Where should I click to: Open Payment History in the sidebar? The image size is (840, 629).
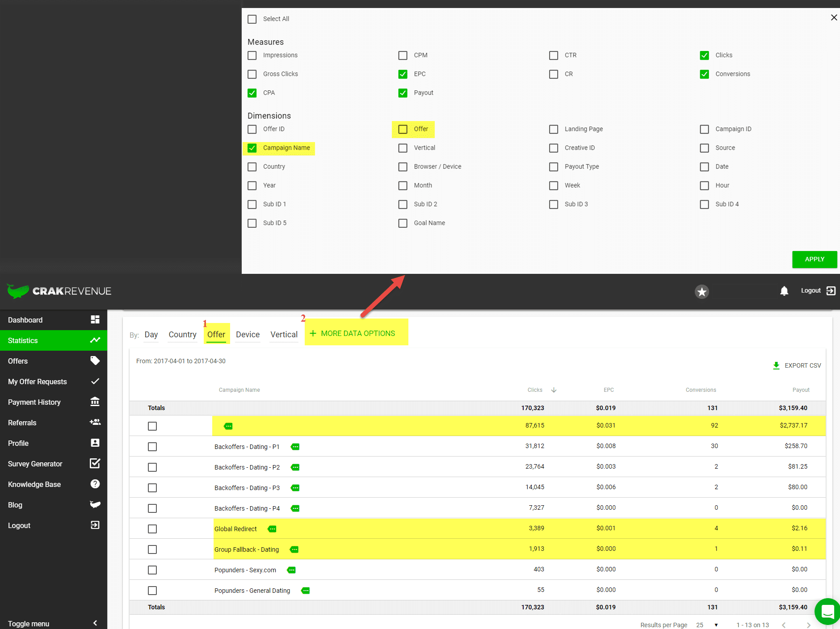click(34, 402)
